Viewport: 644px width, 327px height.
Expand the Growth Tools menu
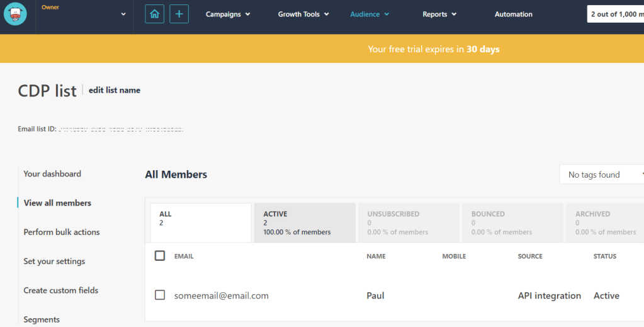pyautogui.click(x=303, y=14)
